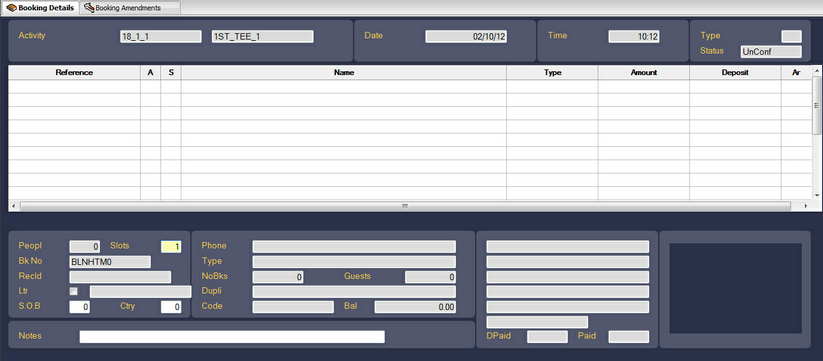Click the empty Type field above Status
This screenshot has width=823, height=361.
click(792, 36)
